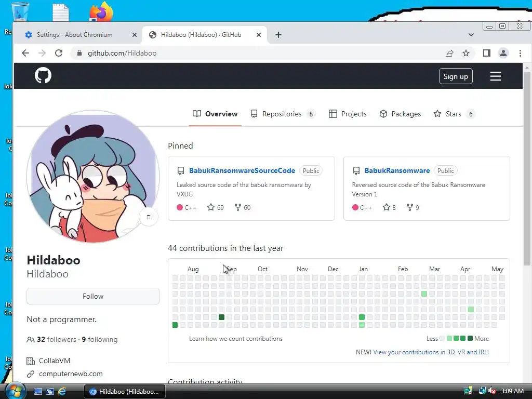Follow the Hildaboo user
532x399 pixels.
(x=93, y=296)
